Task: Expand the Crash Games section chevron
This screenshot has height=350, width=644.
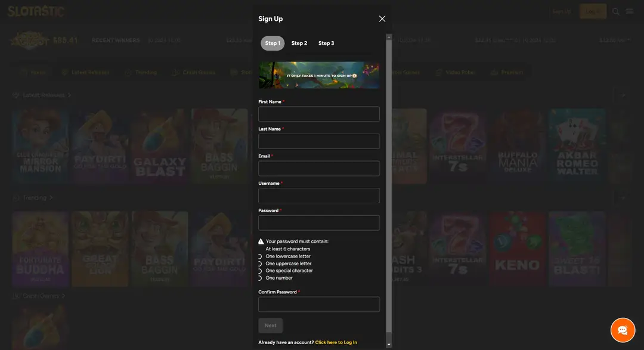Action: pyautogui.click(x=63, y=296)
